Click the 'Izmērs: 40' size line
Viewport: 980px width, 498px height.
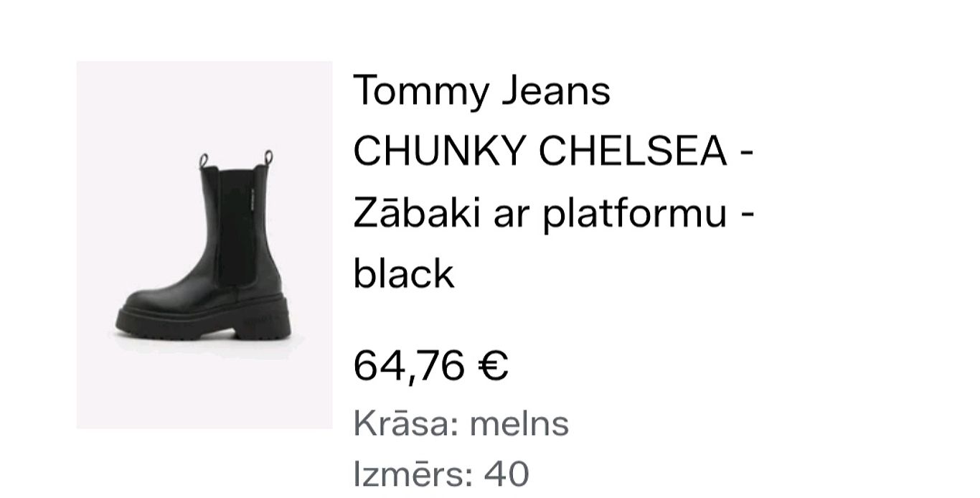click(441, 474)
